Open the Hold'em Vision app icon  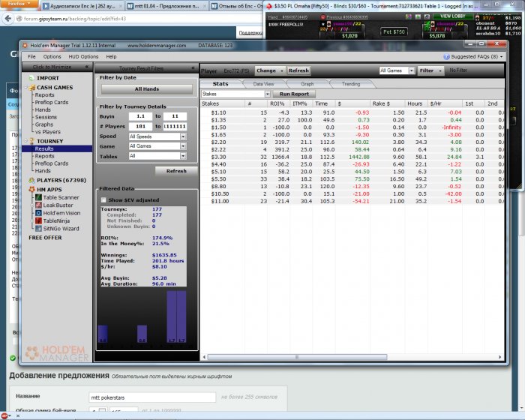[x=38, y=213]
